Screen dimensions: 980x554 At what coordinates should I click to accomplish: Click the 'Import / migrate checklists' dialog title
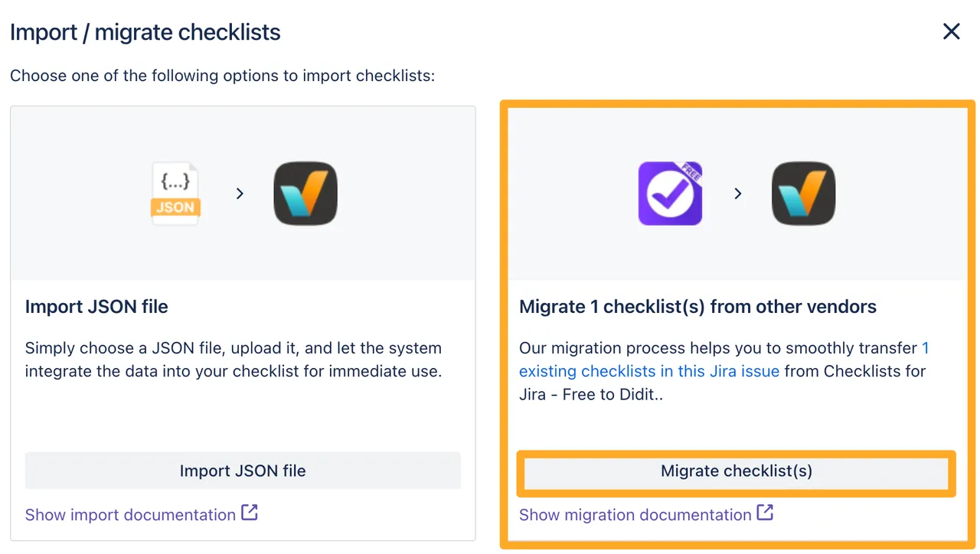(x=145, y=33)
